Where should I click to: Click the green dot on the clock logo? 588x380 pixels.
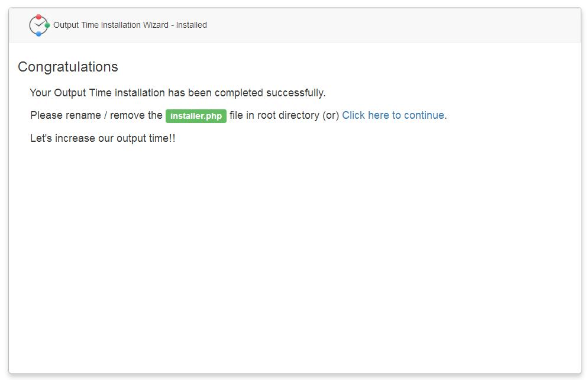(47, 25)
